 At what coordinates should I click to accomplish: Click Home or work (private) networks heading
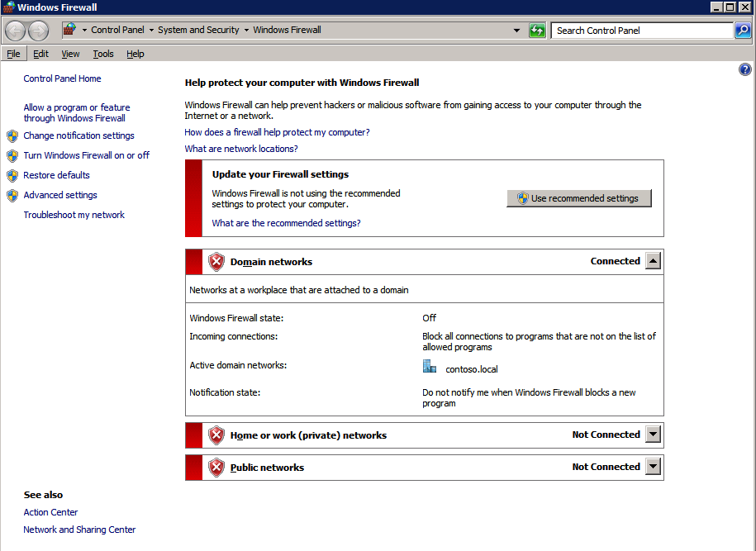click(308, 435)
